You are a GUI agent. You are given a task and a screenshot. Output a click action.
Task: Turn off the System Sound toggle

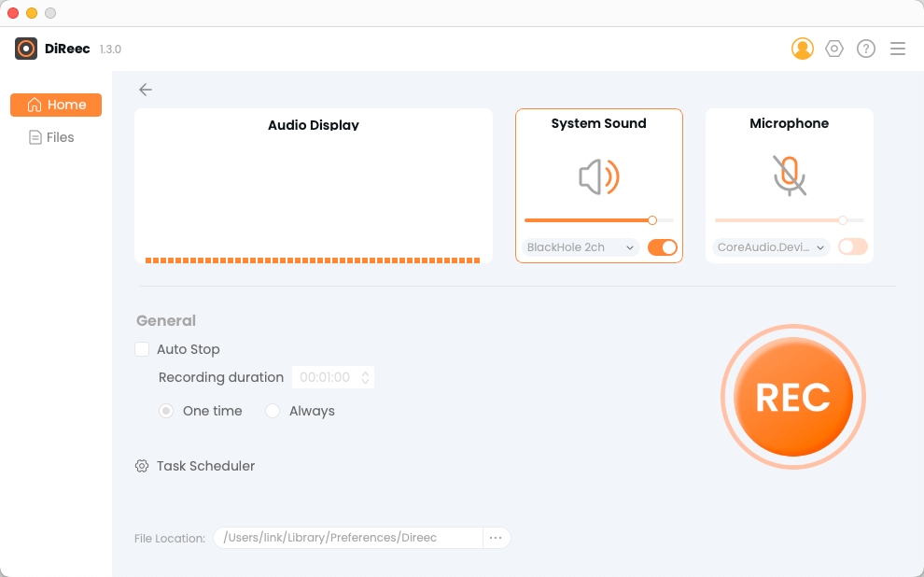coord(662,247)
